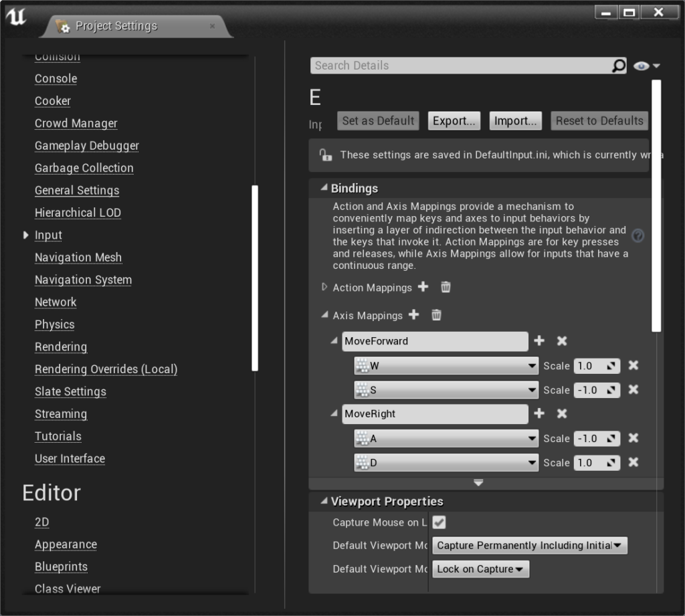Open the Physics settings category

[55, 324]
